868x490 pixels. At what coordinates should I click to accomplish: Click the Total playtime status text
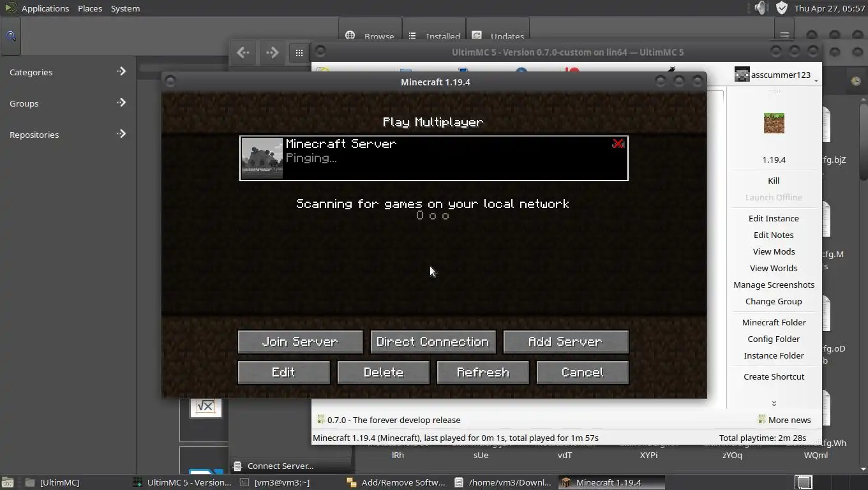click(x=762, y=438)
